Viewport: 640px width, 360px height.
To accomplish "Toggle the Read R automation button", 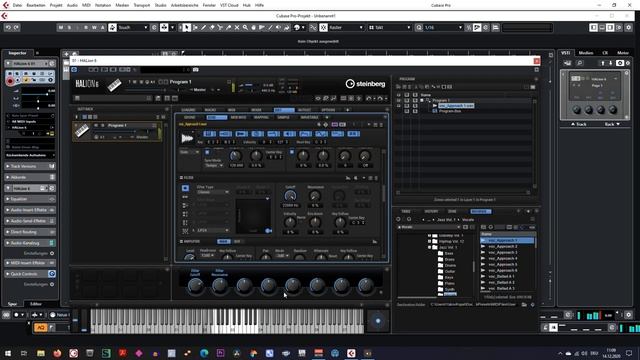I will click(x=86, y=27).
